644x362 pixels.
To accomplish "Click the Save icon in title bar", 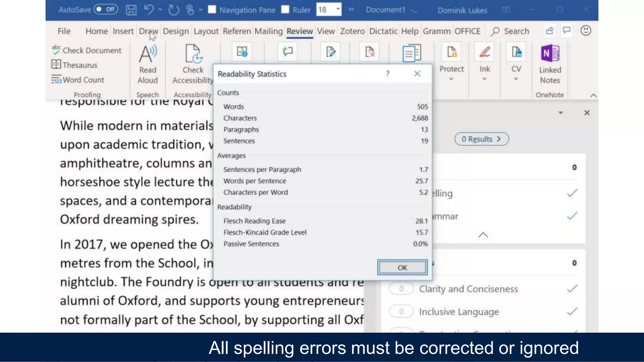I will (x=131, y=10).
